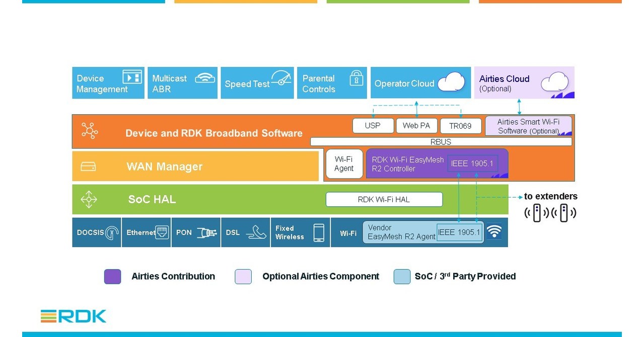This screenshot has width=644, height=337.
Task: Switch to the Device Management block
Action: pyautogui.click(x=108, y=82)
